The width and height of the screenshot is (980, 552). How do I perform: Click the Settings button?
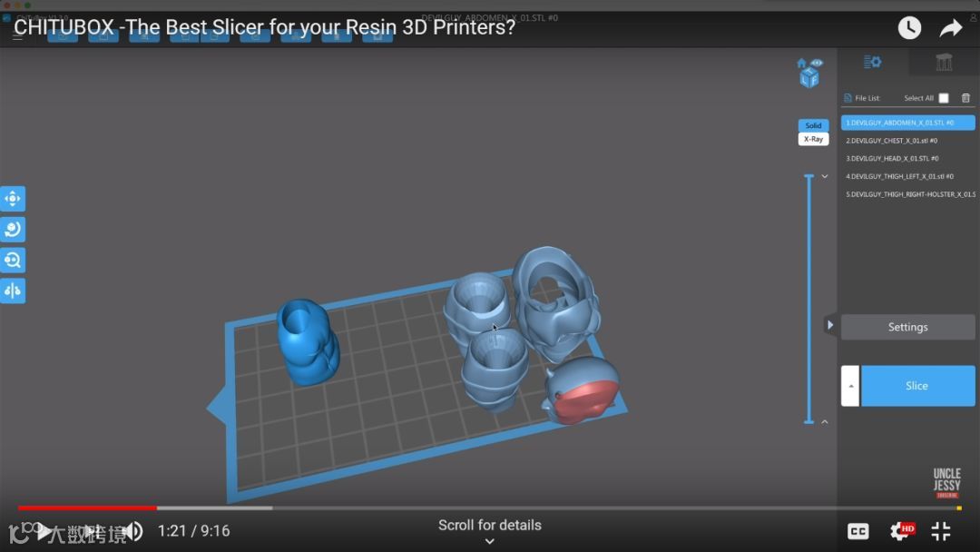click(907, 327)
